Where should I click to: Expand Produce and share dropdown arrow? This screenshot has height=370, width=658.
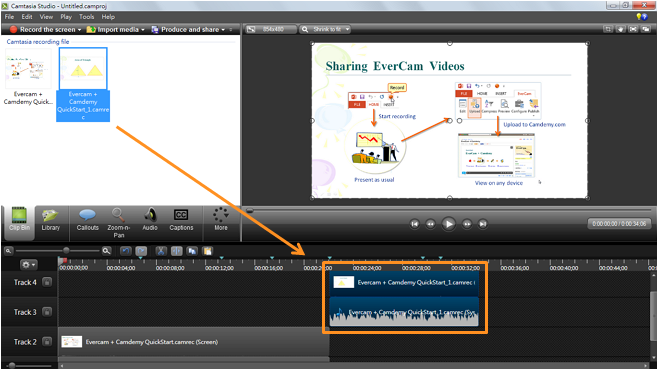tap(223, 30)
